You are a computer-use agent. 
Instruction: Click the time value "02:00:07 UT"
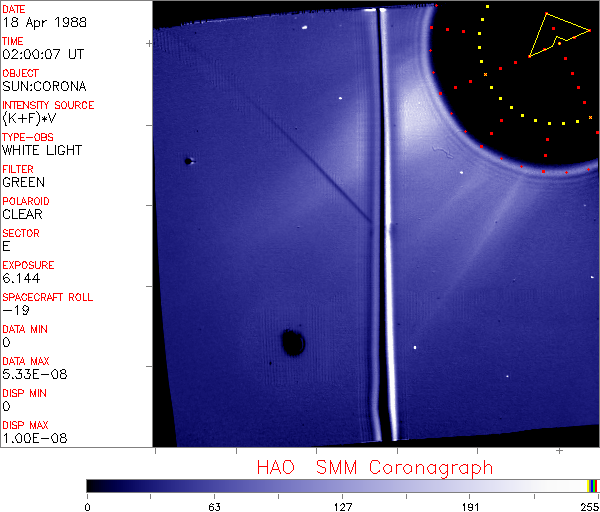43,54
